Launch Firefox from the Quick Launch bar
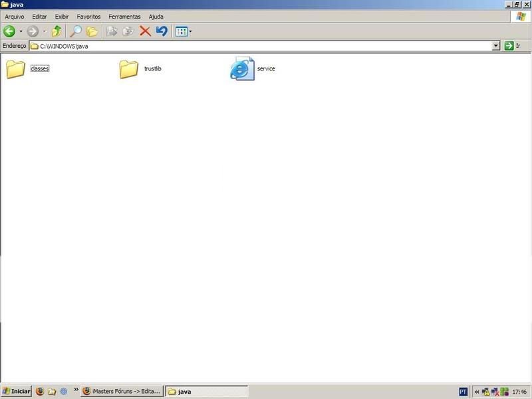Viewport: 532px width, 399px height. tap(39, 392)
